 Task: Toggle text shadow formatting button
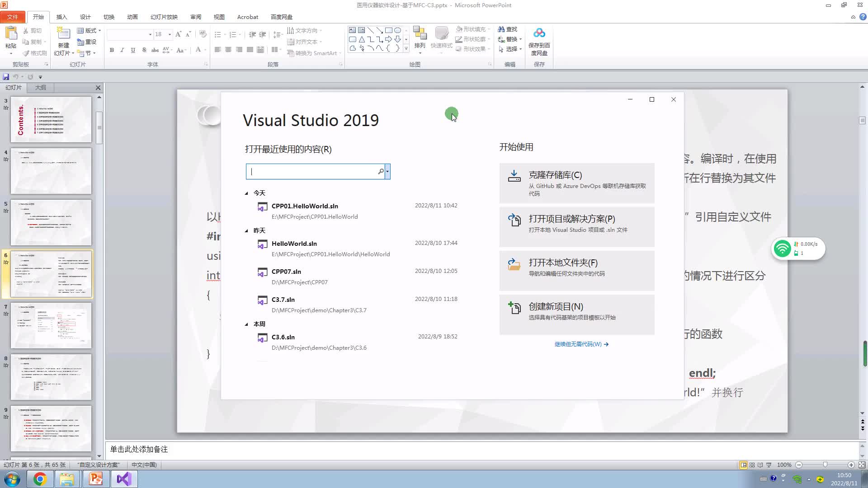click(x=144, y=50)
